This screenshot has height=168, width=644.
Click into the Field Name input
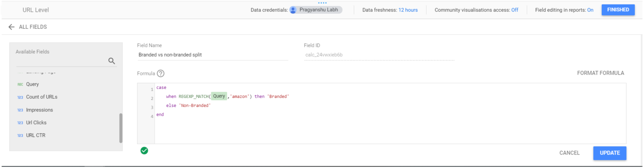coord(212,55)
